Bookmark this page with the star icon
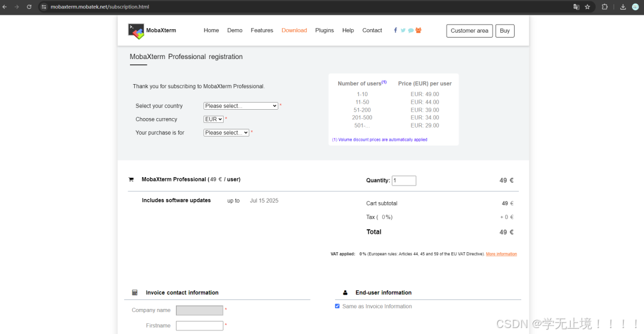Screen dimensions: 644x334 pos(587,7)
